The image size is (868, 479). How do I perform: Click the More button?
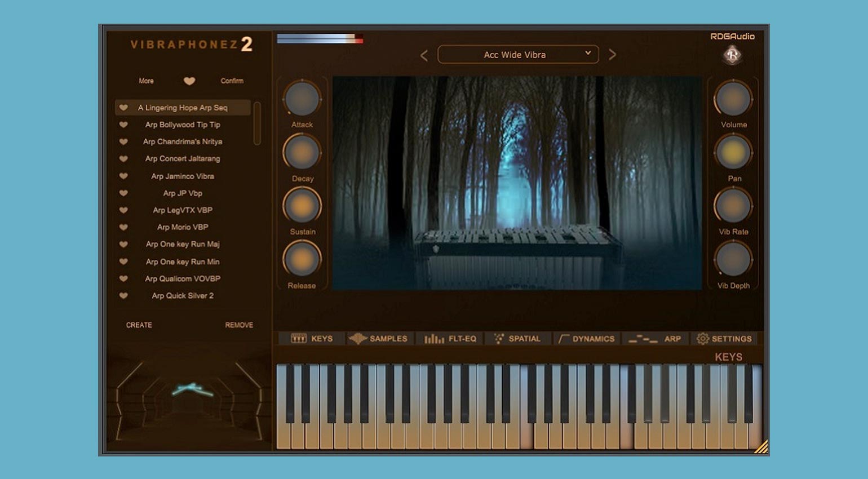point(146,81)
